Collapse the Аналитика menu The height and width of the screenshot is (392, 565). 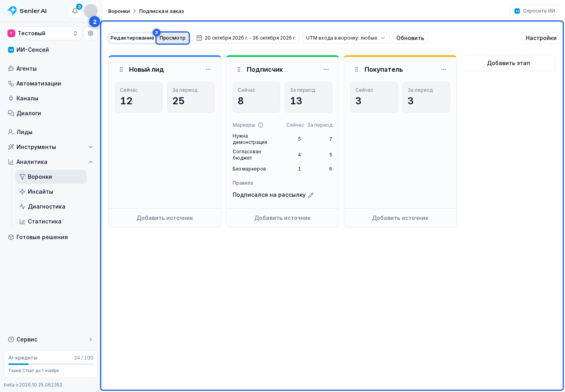point(51,162)
